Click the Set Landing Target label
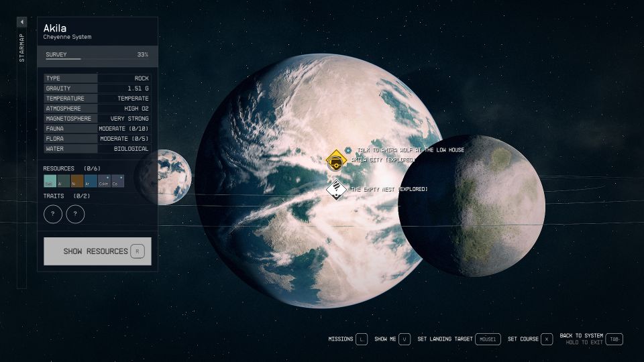644x362 pixels. pos(445,339)
